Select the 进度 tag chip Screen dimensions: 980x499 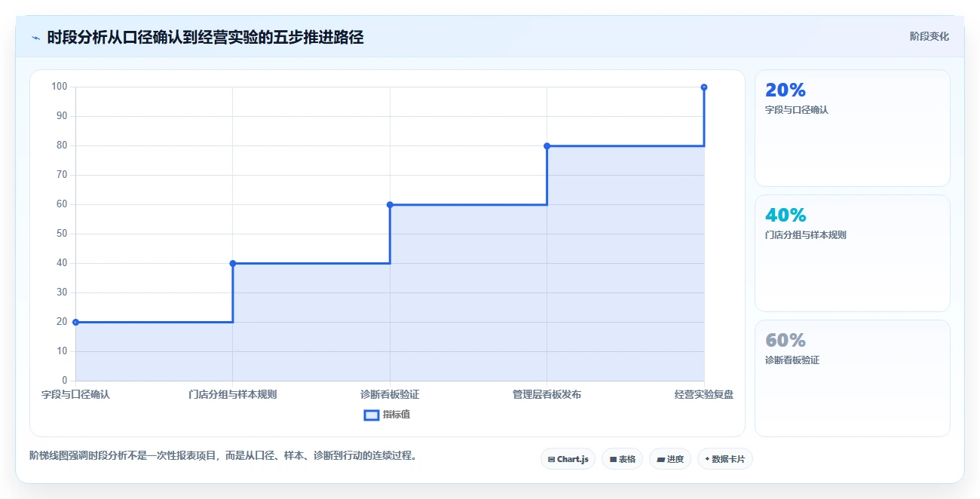670,459
